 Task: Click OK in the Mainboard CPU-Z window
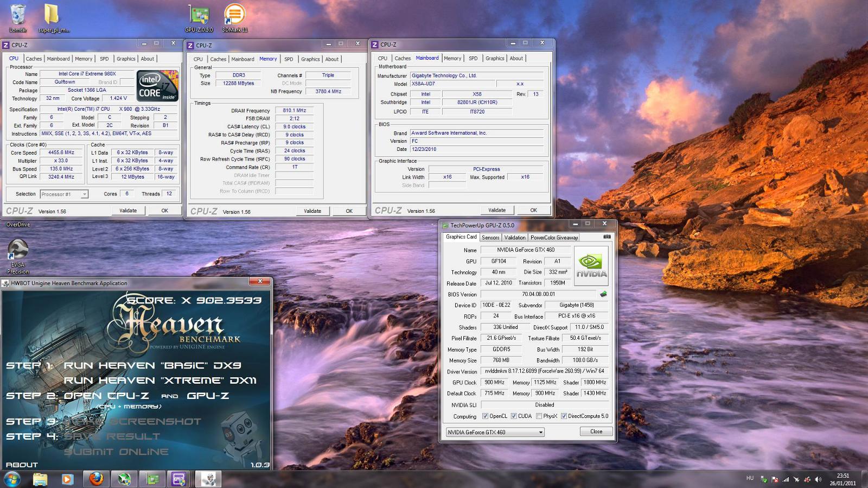click(x=533, y=210)
